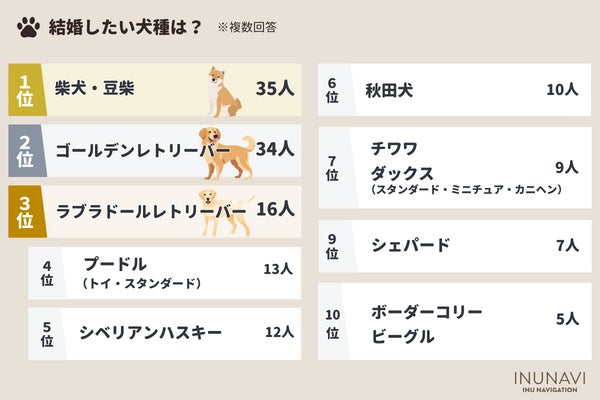Viewport: 600px width, 400px height.
Task: Click the シベリアンハスキー 5位 row
Action: pyautogui.click(x=165, y=332)
